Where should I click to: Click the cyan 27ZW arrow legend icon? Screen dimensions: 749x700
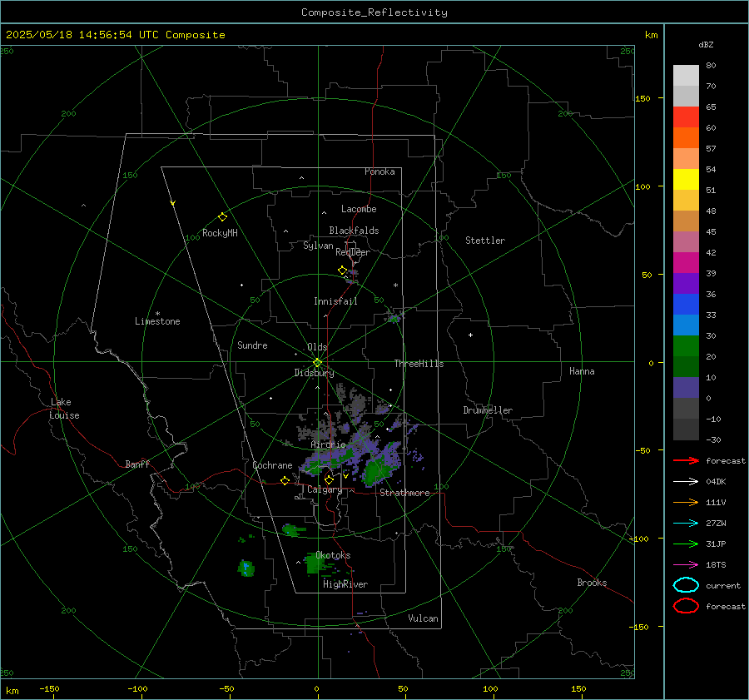point(686,524)
